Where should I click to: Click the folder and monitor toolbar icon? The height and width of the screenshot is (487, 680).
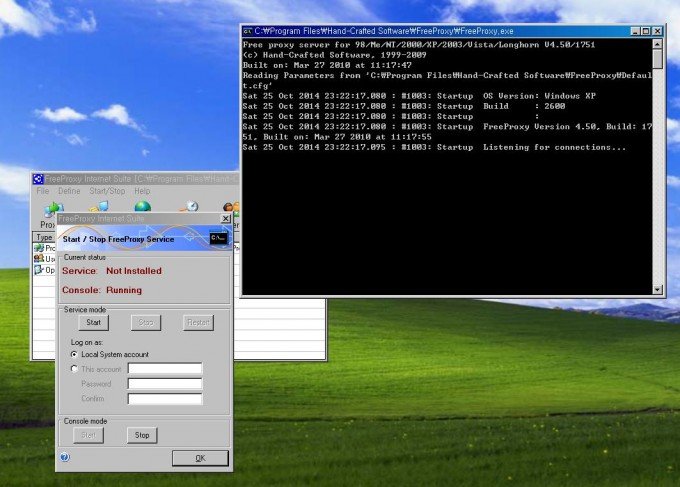point(98,206)
